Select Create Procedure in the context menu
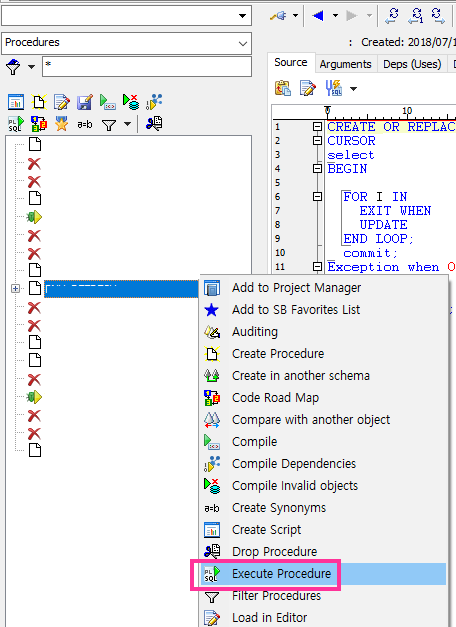The width and height of the screenshot is (456, 627). [324, 354]
